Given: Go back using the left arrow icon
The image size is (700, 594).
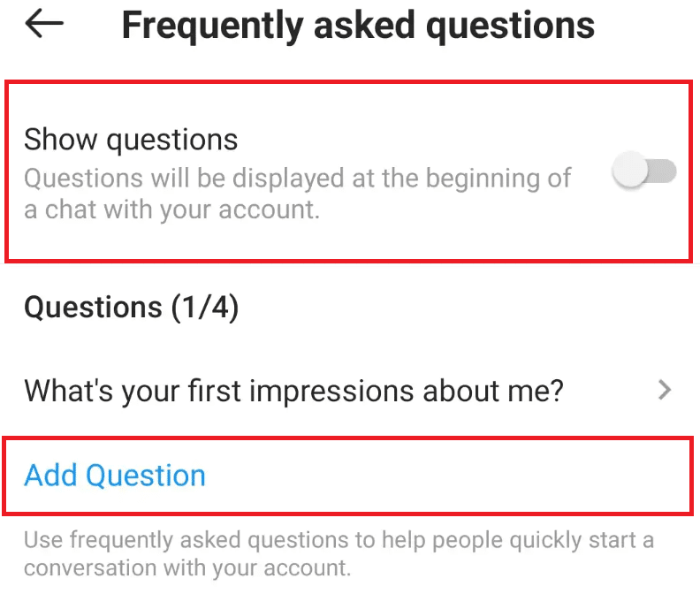Looking at the screenshot, I should click(x=44, y=24).
